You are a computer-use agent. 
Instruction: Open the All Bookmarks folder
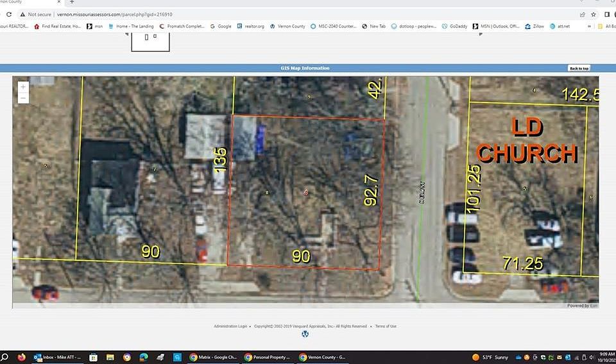[x=606, y=26]
